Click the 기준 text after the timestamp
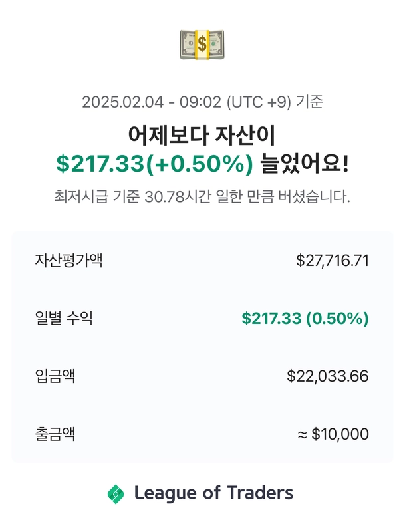The width and height of the screenshot is (405, 532). point(309,102)
